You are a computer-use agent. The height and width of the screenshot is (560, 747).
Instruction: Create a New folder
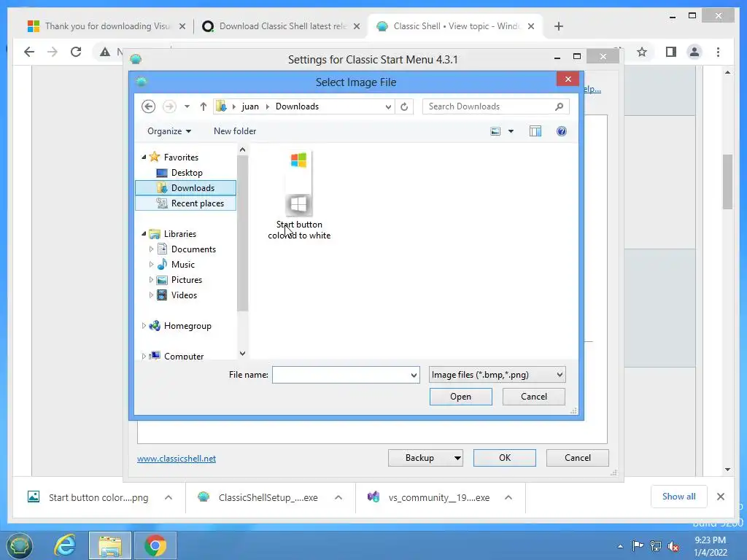point(235,131)
